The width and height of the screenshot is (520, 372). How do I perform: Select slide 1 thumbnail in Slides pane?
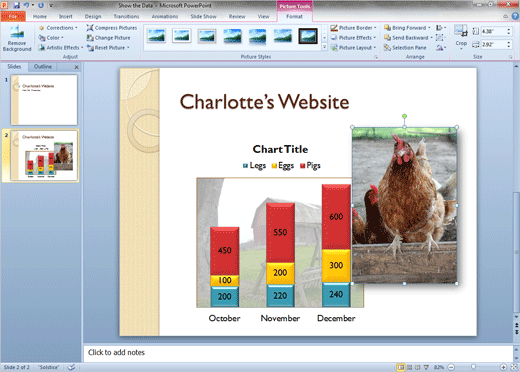44,100
